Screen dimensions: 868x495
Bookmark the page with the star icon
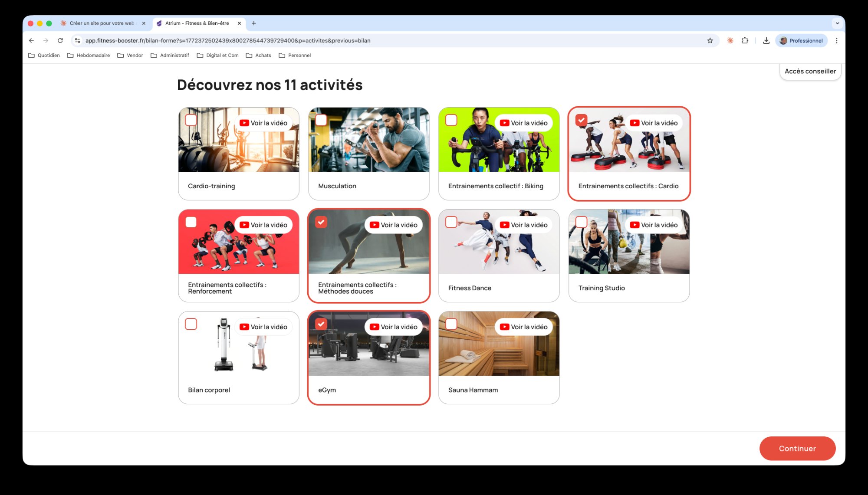pyautogui.click(x=710, y=40)
